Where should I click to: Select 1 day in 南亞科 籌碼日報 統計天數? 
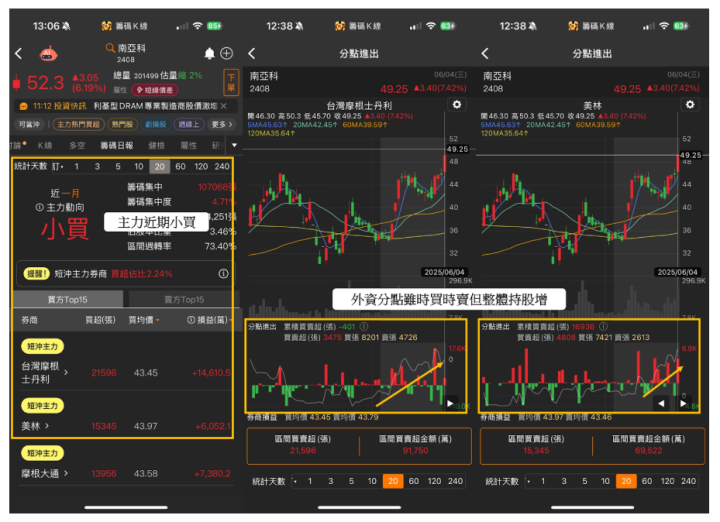pos(77,167)
